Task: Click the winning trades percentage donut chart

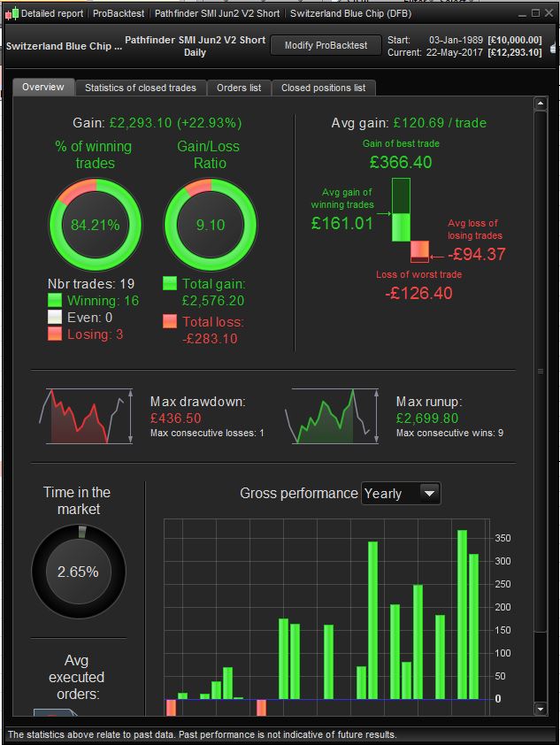Action: pos(96,225)
